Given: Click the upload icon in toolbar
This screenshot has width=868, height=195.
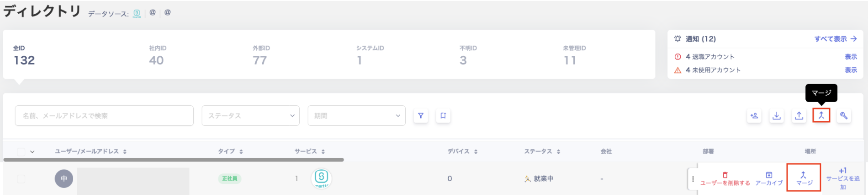Looking at the screenshot, I should pos(799,116).
